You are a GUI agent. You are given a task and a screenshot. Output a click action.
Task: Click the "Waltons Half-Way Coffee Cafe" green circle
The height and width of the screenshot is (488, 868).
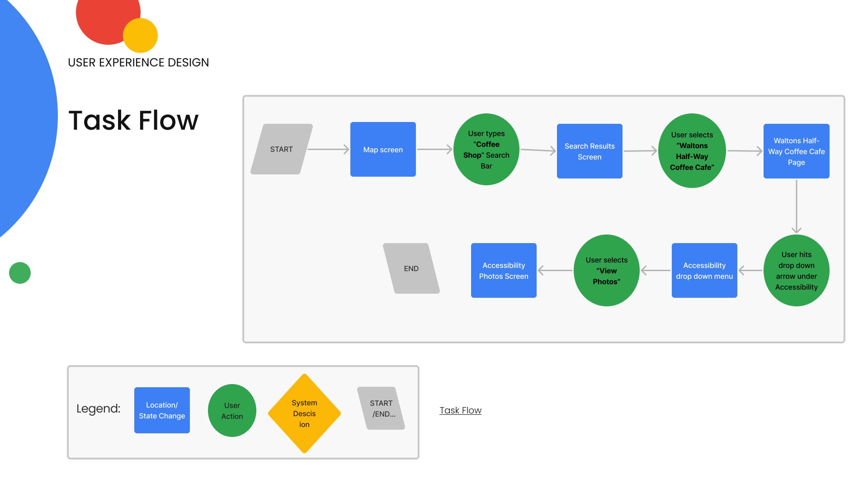click(x=692, y=150)
